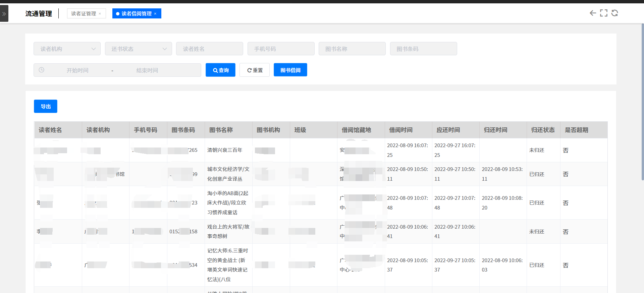Close the 读者证管理 tab
Screen dimensions: 644x293
(100, 14)
